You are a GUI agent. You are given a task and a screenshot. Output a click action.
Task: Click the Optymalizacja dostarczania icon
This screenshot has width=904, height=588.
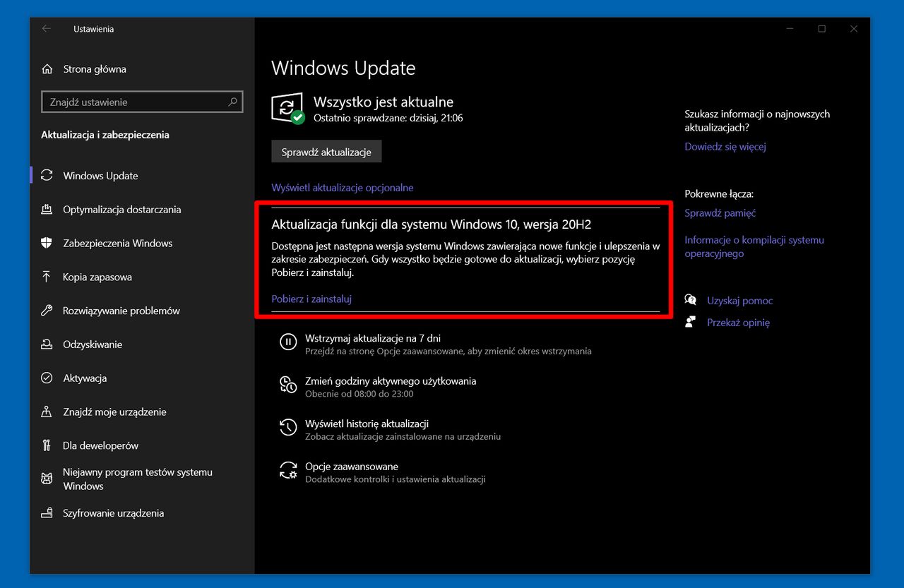[47, 210]
